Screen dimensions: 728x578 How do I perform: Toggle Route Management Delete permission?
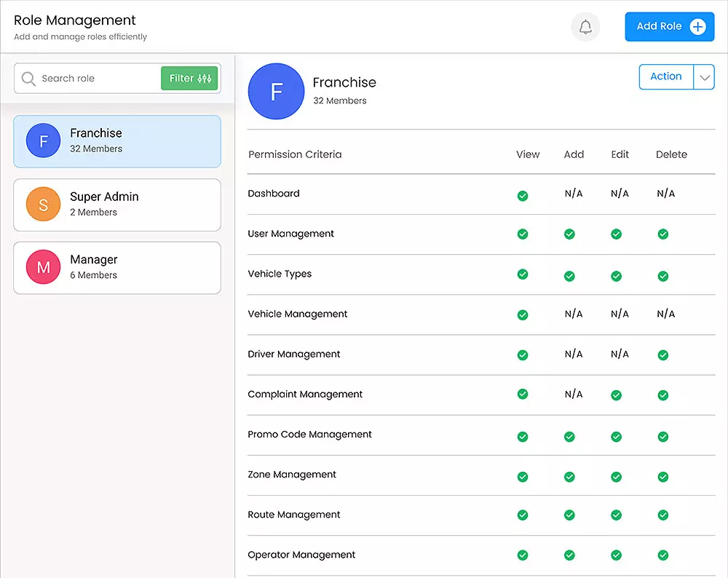tap(663, 515)
